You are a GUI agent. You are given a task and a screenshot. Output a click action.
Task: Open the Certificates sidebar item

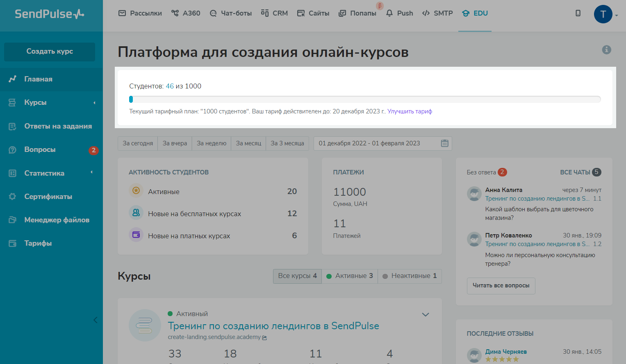[x=48, y=197]
